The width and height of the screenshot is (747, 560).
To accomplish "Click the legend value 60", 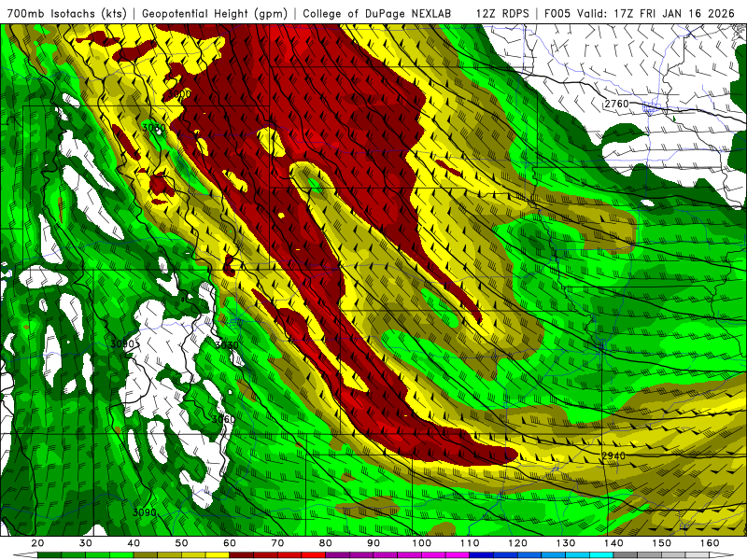I will tap(230, 543).
